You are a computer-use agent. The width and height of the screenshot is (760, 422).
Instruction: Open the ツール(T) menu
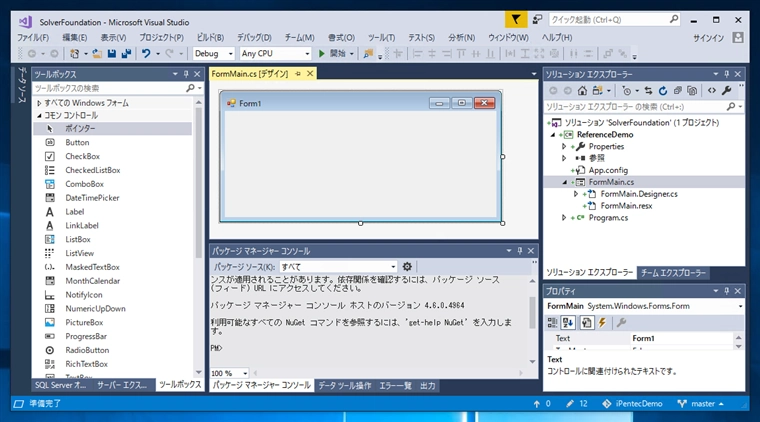tap(381, 37)
